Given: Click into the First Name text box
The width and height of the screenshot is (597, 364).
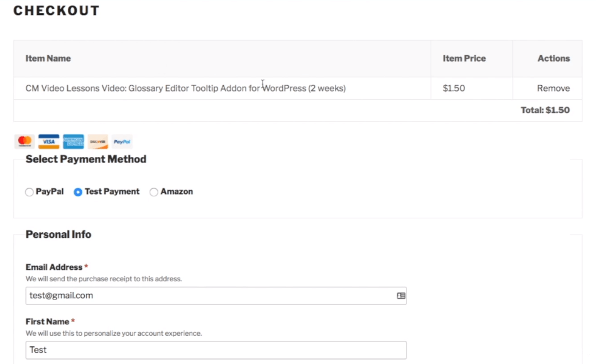Looking at the screenshot, I should pyautogui.click(x=216, y=350).
